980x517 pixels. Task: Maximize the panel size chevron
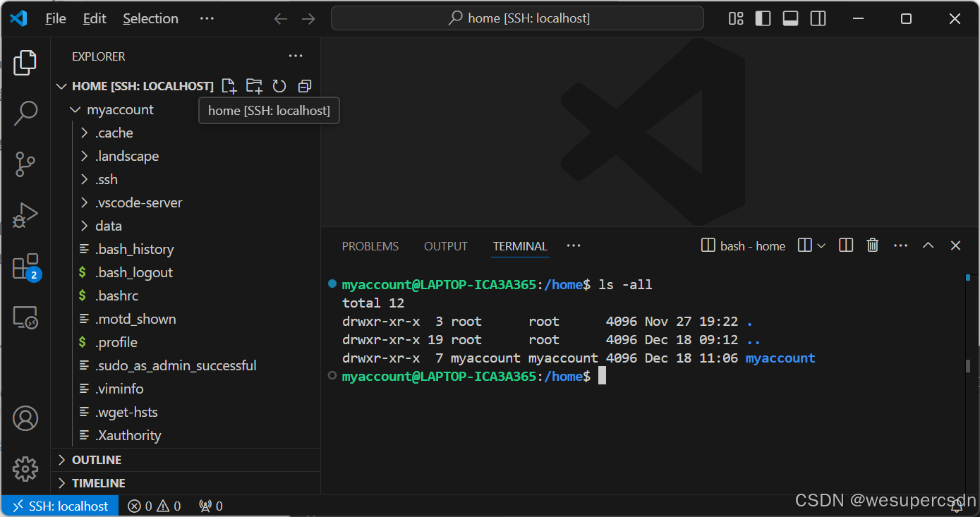tap(928, 245)
